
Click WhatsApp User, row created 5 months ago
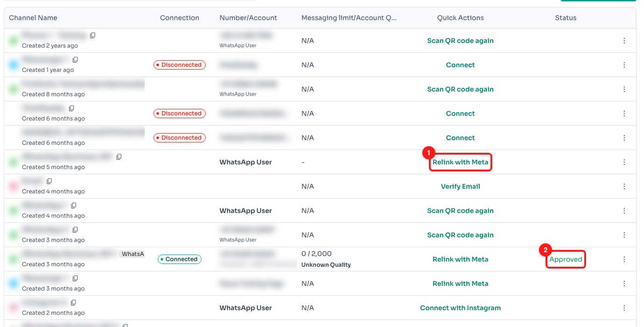click(x=245, y=162)
